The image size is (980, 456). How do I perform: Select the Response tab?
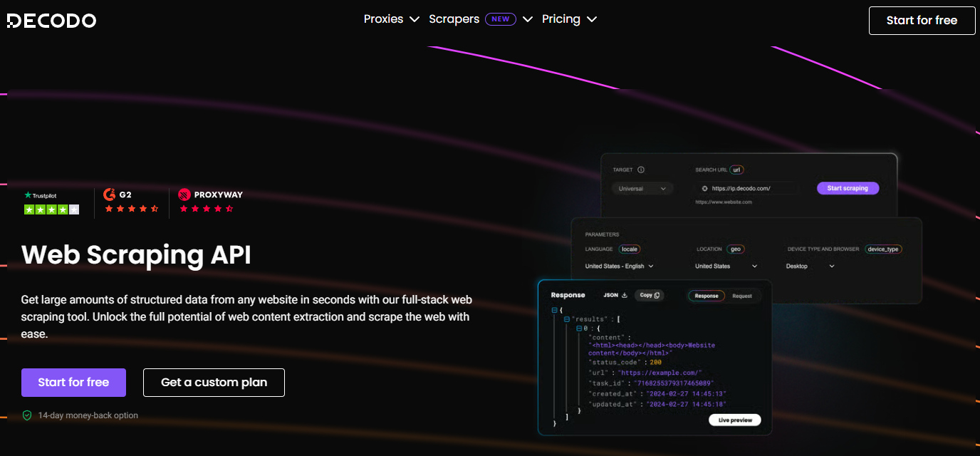pos(707,296)
